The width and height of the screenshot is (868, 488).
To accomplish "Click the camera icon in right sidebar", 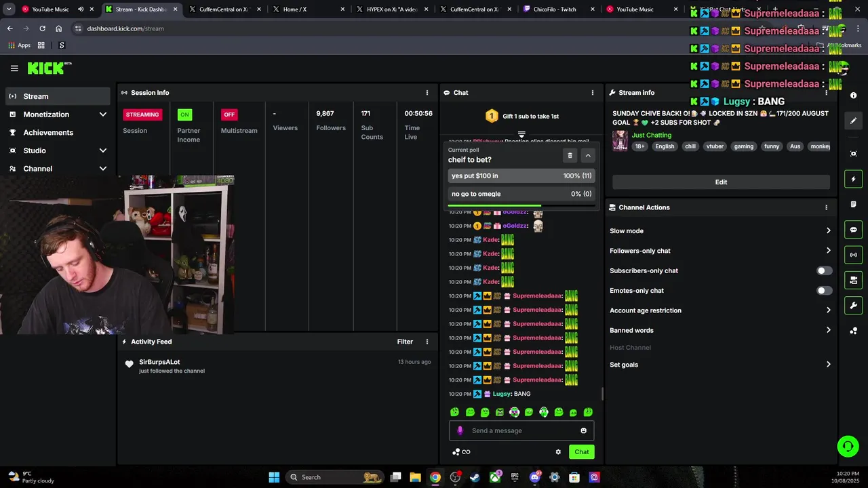I will click(x=854, y=280).
